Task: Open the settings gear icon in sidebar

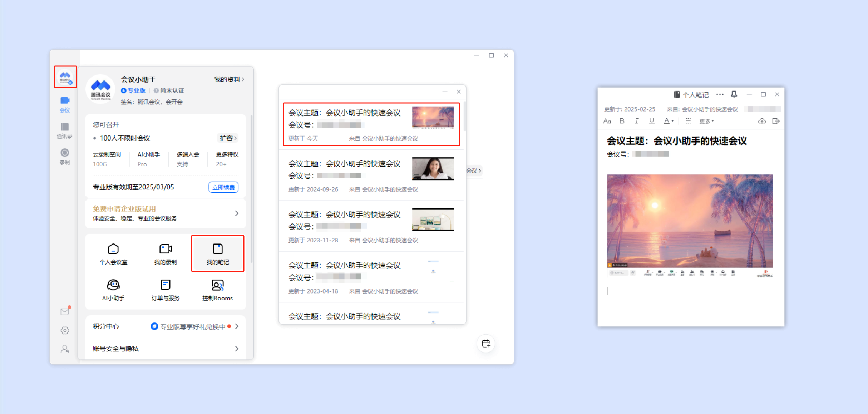Action: (65, 330)
